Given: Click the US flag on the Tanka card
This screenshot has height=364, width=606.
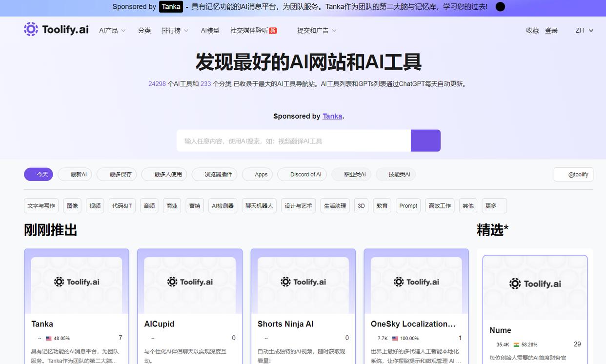Looking at the screenshot, I should point(49,338).
